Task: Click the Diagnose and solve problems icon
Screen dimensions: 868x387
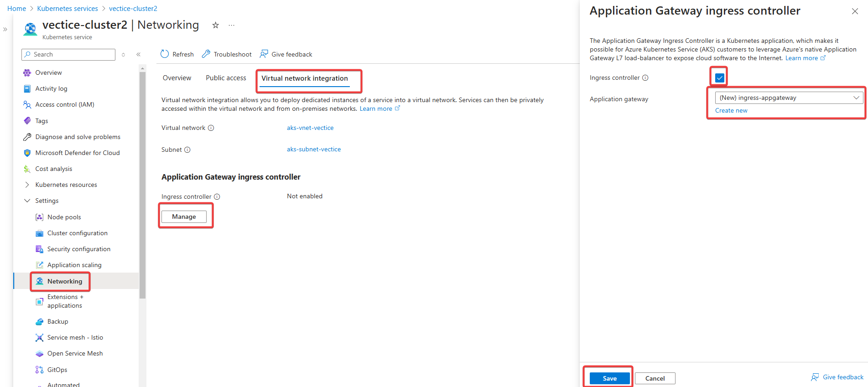Action: click(27, 137)
